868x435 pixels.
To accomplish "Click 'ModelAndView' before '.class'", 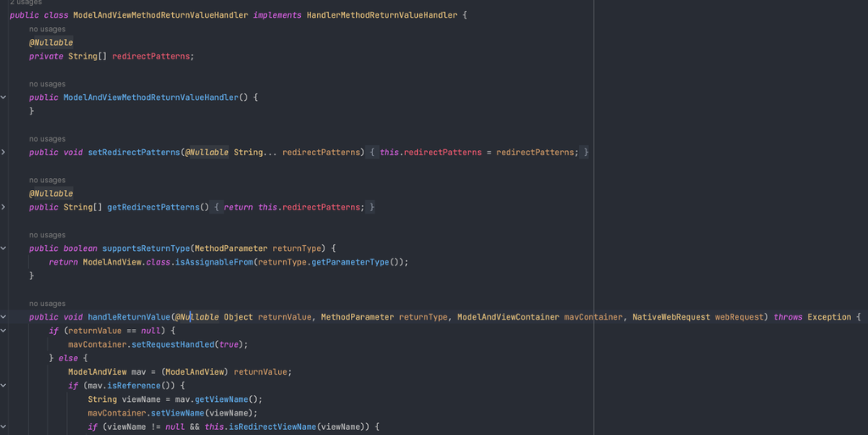I will pyautogui.click(x=112, y=262).
